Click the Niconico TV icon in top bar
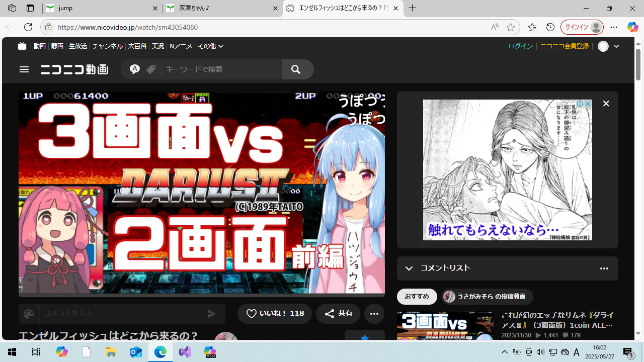 (22, 46)
